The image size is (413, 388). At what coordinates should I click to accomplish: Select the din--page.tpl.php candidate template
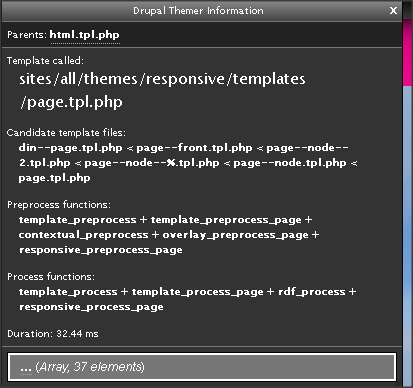click(x=71, y=148)
